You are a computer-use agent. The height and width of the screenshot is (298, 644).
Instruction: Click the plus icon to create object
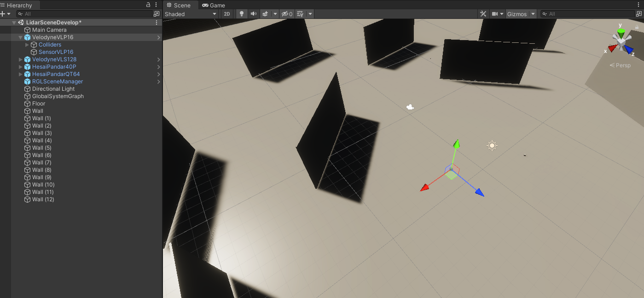tap(3, 14)
